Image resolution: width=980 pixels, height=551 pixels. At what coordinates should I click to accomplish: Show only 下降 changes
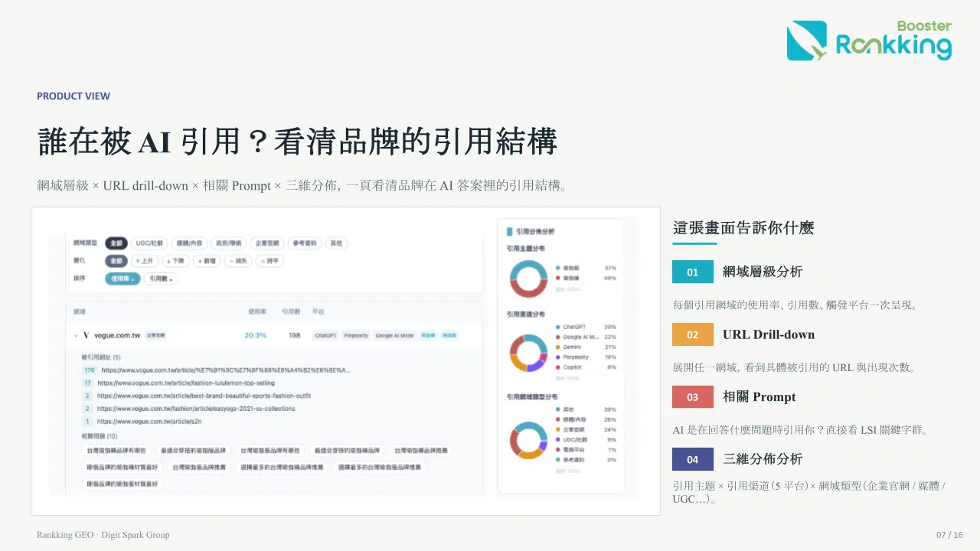point(177,261)
